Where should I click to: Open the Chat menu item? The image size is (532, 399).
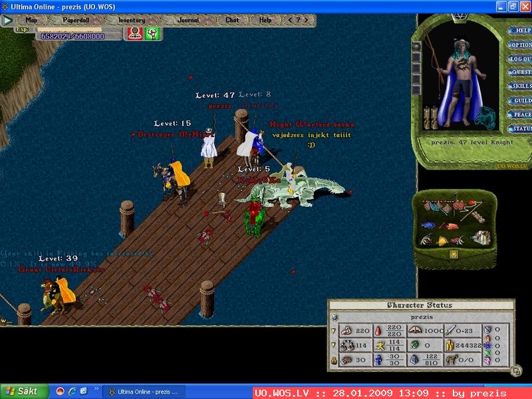pos(232,20)
